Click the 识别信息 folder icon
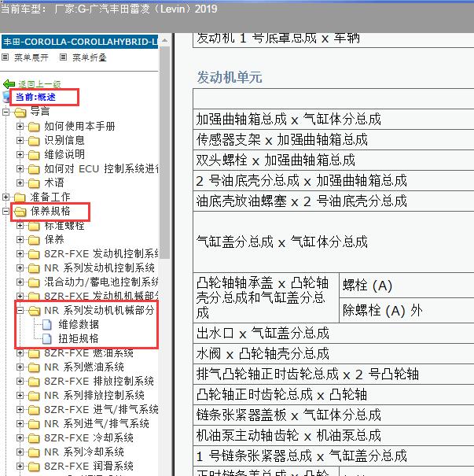 click(34, 141)
